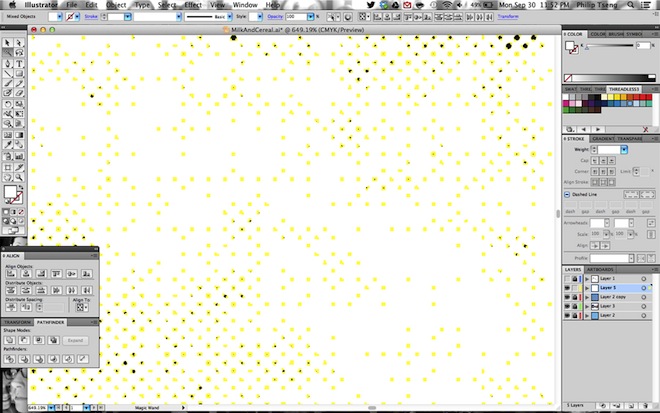Expand Layer 5 disclosure triangle
660x413 pixels.
tap(587, 288)
